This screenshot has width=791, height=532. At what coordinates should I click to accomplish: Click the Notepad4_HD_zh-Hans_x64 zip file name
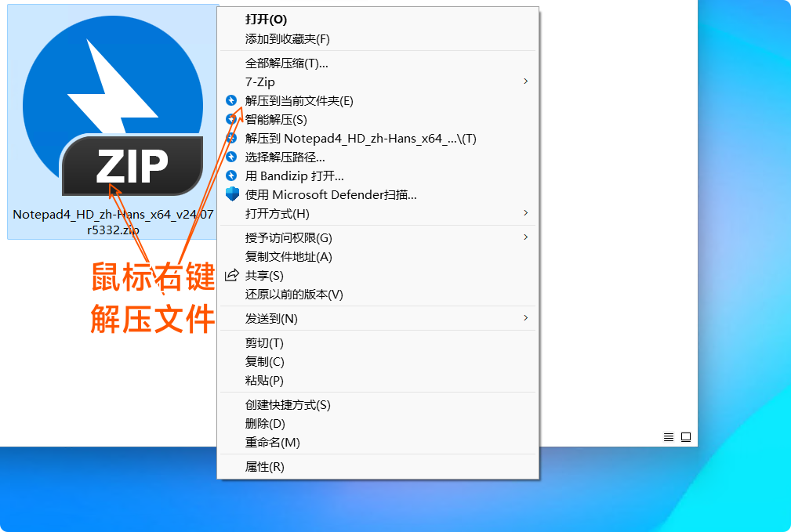coord(113,222)
